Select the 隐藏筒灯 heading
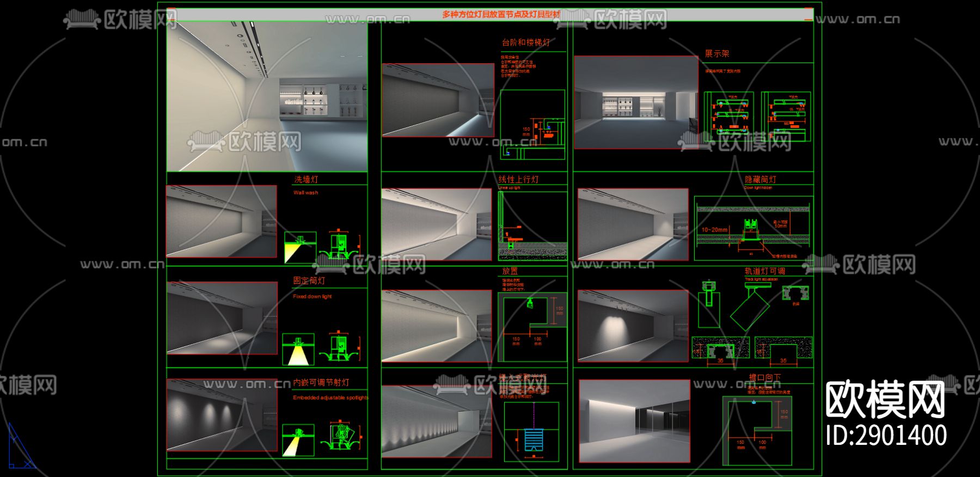 point(761,179)
